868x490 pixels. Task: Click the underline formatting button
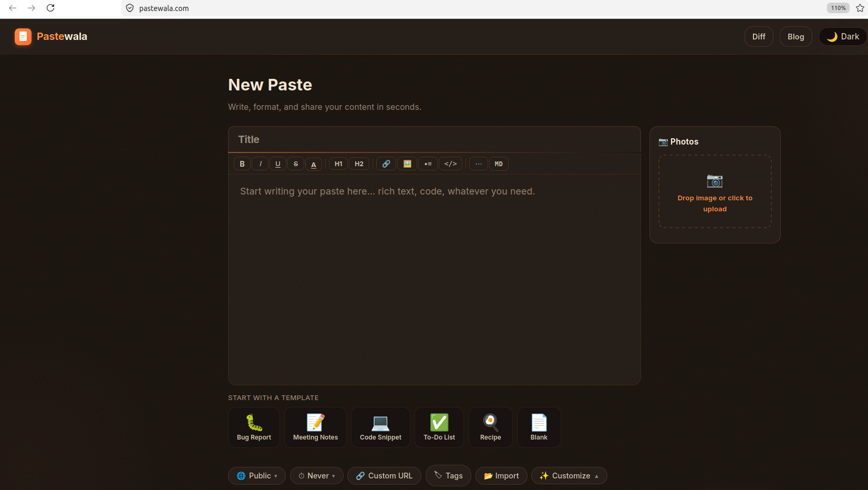pos(278,164)
